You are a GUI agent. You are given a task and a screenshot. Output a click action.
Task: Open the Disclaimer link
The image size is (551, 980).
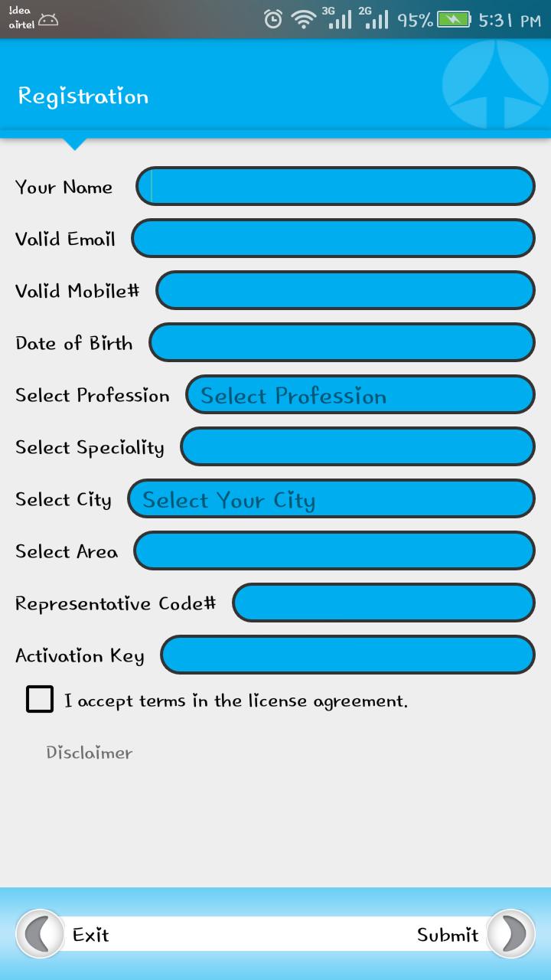tap(90, 753)
